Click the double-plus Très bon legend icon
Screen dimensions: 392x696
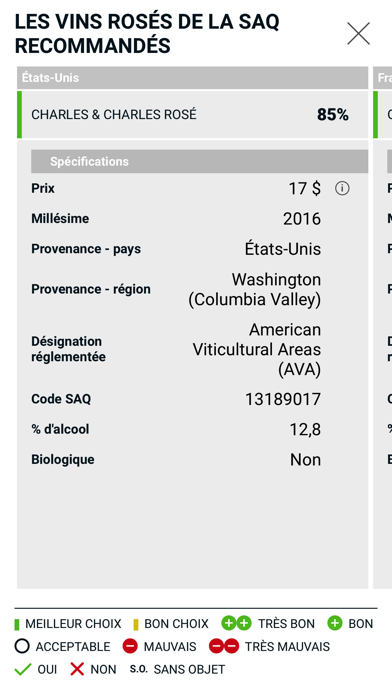pyautogui.click(x=237, y=623)
